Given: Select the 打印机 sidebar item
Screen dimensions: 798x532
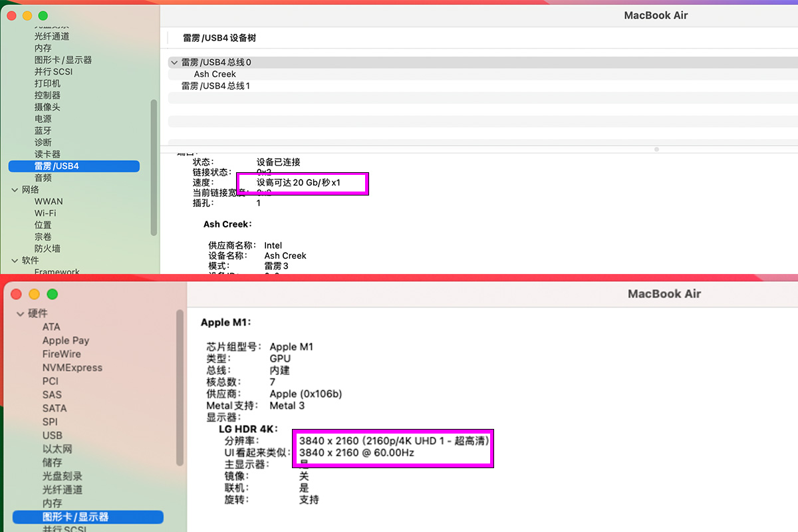Looking at the screenshot, I should click(x=47, y=83).
